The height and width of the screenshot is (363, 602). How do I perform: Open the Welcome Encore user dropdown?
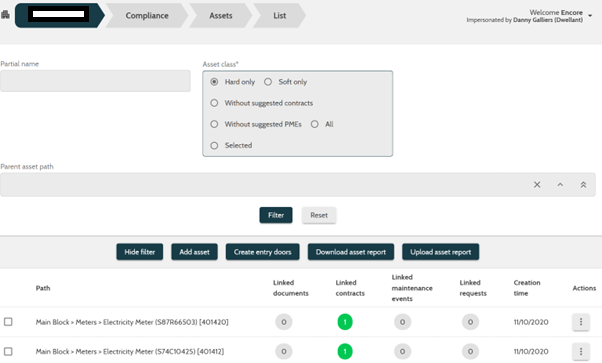click(x=590, y=16)
